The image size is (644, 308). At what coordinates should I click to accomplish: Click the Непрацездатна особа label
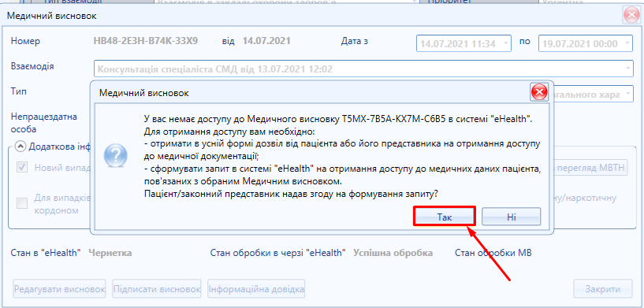click(44, 123)
